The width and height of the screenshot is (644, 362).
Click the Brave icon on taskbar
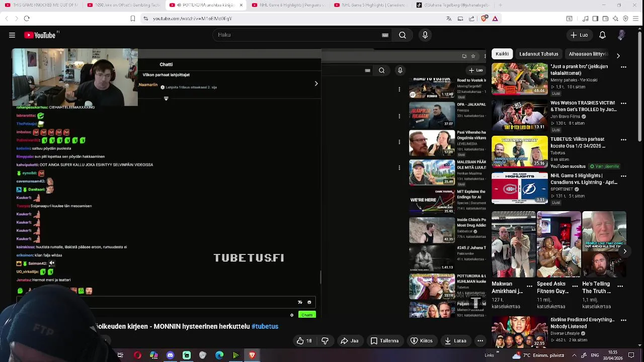click(252, 355)
